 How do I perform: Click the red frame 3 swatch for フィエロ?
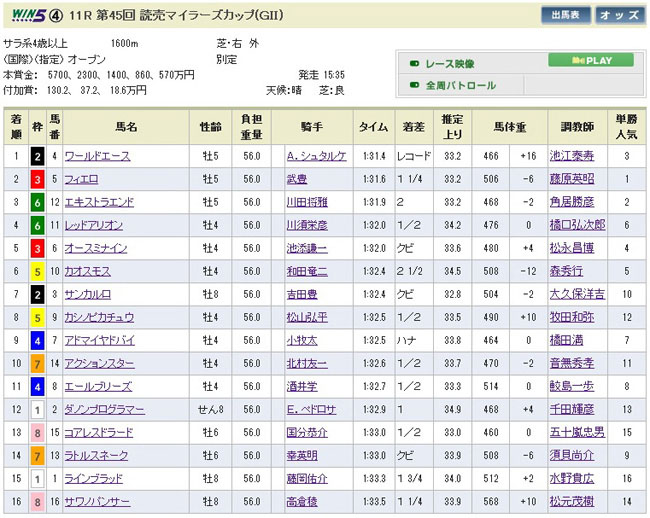(37, 177)
